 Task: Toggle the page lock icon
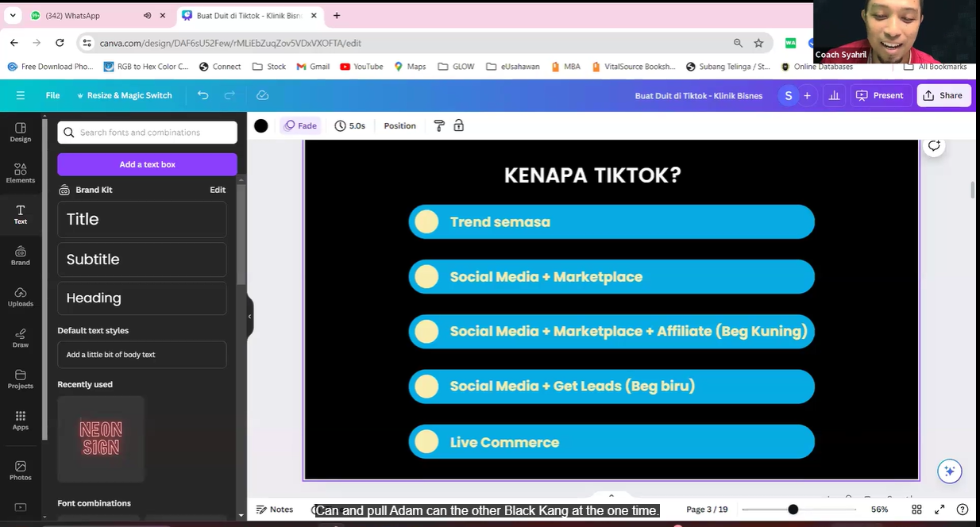click(458, 125)
